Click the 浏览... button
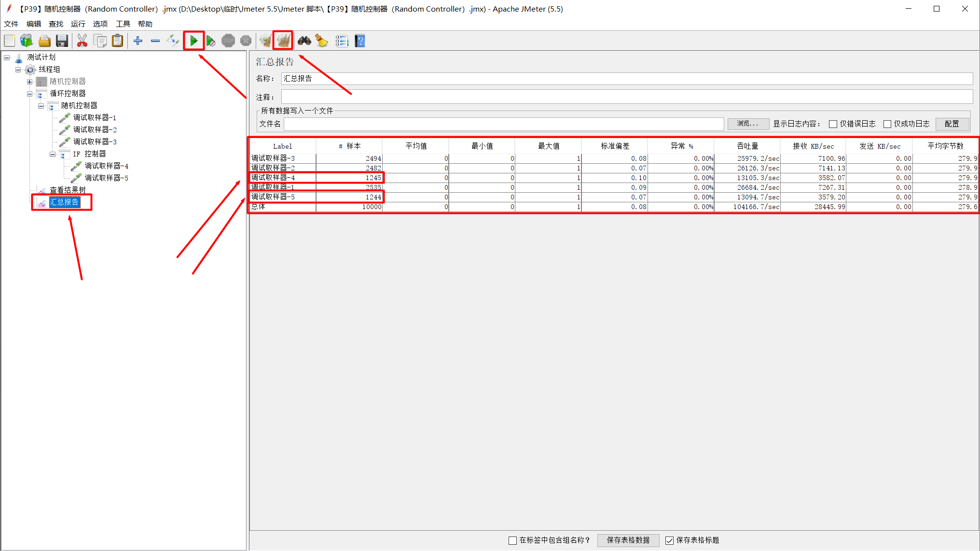The image size is (980, 551). (x=748, y=124)
